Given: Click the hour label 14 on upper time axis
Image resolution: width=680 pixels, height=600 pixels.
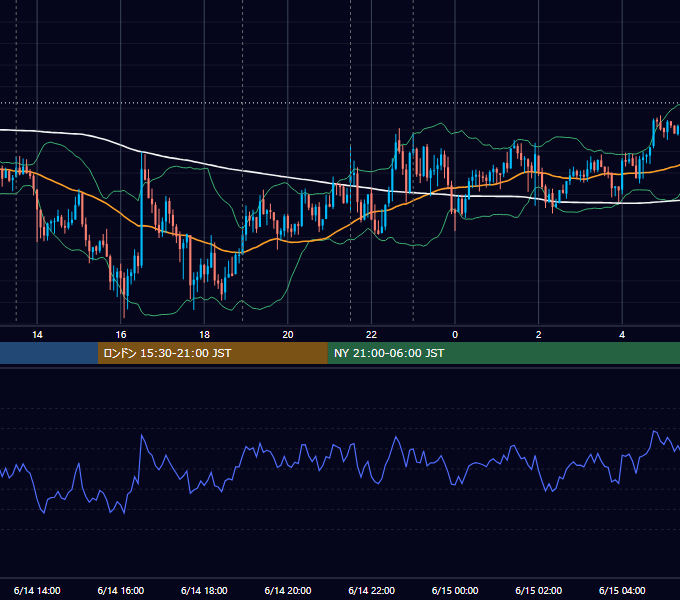Looking at the screenshot, I should [x=37, y=335].
